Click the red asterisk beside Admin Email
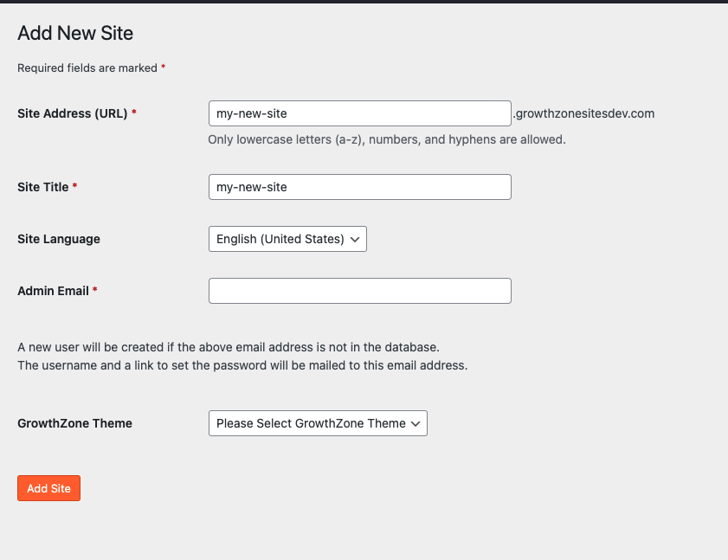Viewport: 728px width, 560px height. click(x=94, y=291)
